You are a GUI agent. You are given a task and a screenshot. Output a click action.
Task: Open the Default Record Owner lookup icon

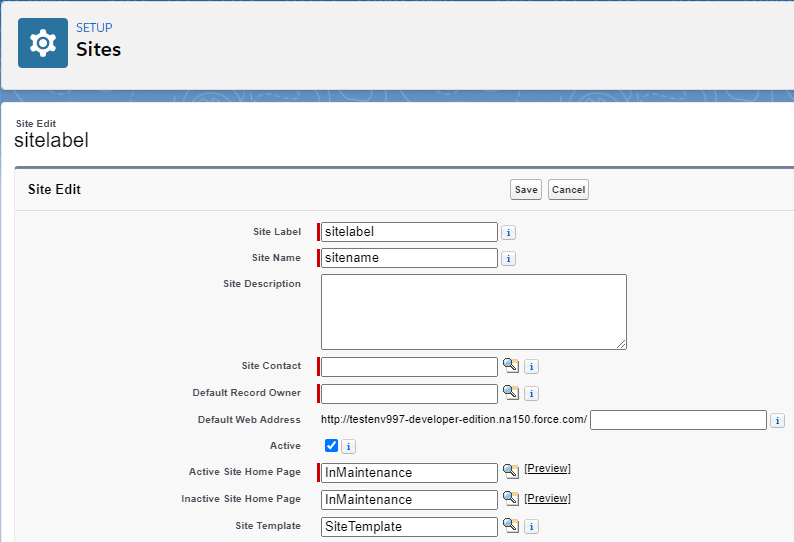click(x=510, y=393)
